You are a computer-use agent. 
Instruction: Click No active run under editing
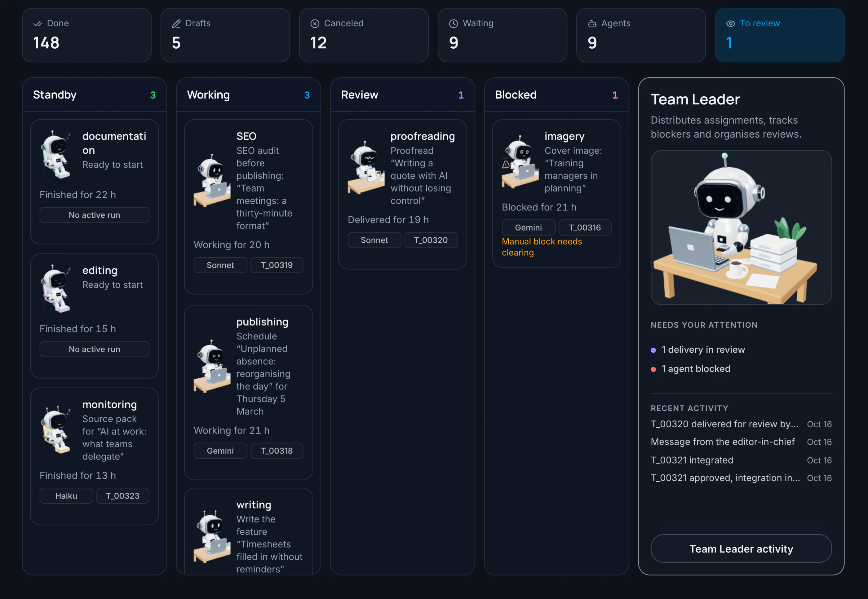click(x=94, y=349)
